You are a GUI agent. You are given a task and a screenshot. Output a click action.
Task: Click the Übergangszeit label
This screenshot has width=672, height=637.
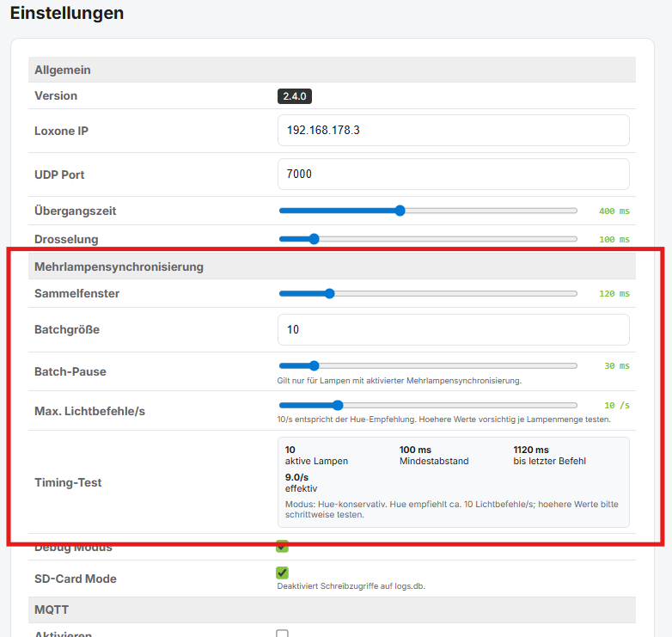75,211
